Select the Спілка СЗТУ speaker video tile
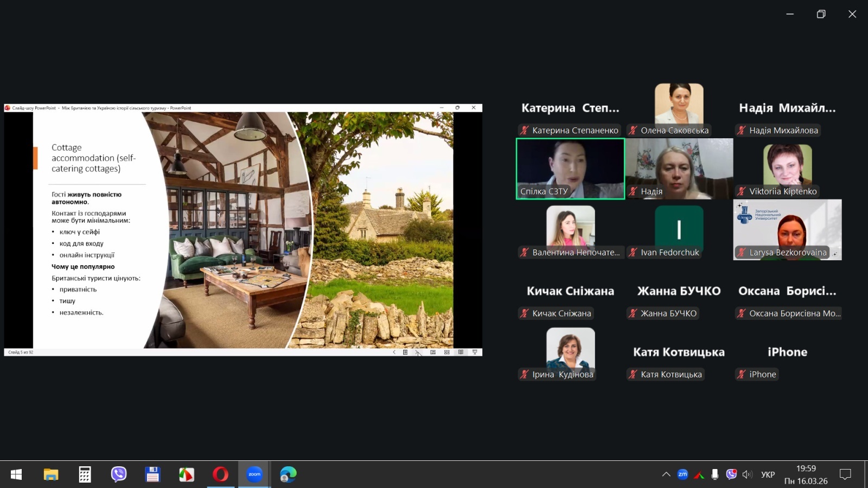Image resolution: width=868 pixels, height=488 pixels. (x=570, y=169)
